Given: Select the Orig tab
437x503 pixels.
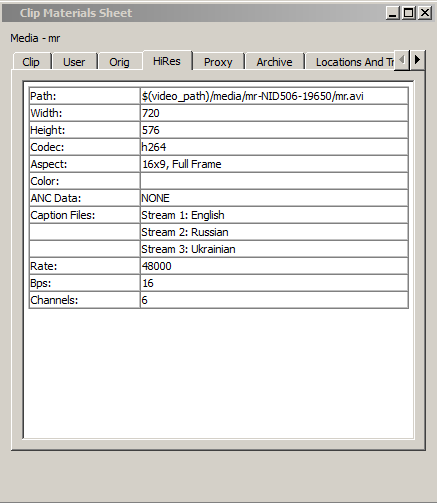Looking at the screenshot, I should 119,62.
